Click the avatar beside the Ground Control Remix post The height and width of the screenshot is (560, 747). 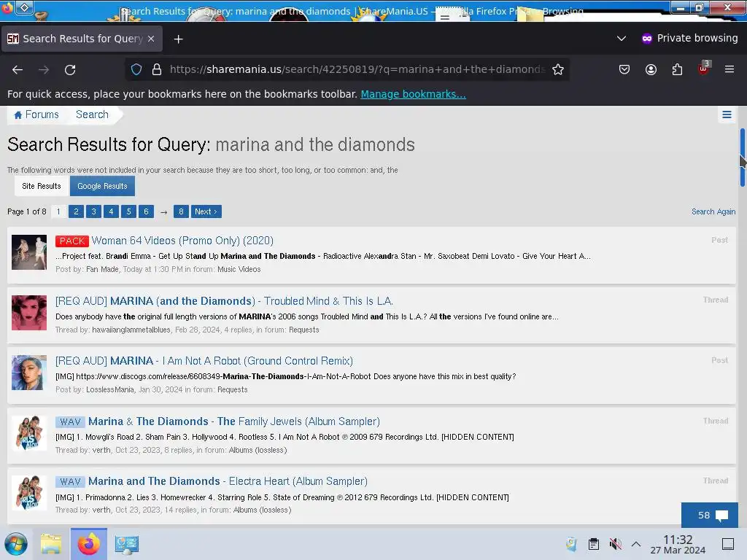pos(29,373)
